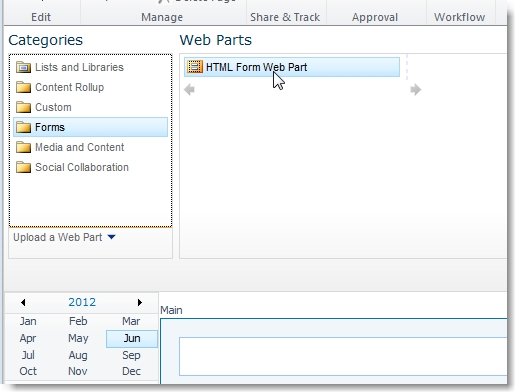The width and height of the screenshot is (515, 392).
Task: Select Sep in the month picker
Action: pos(131,355)
